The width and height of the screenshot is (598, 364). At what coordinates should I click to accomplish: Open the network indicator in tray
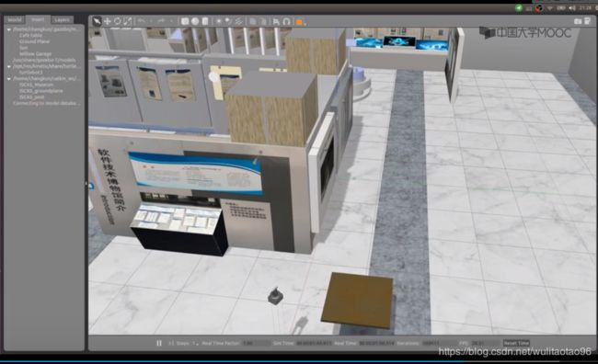tap(550, 7)
